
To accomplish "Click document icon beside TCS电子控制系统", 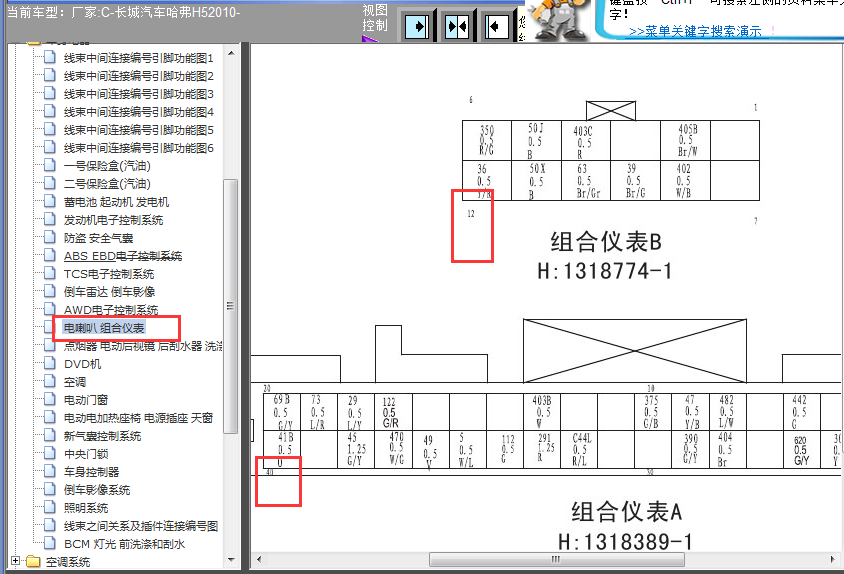I will coord(50,274).
